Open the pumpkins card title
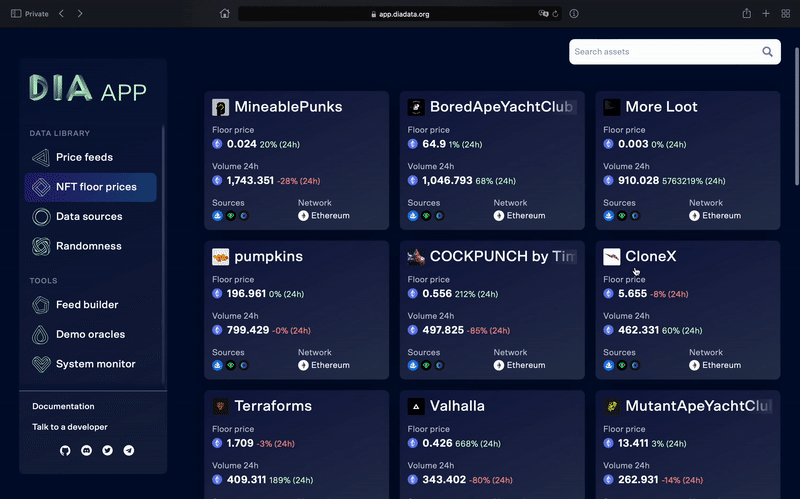 (x=268, y=257)
